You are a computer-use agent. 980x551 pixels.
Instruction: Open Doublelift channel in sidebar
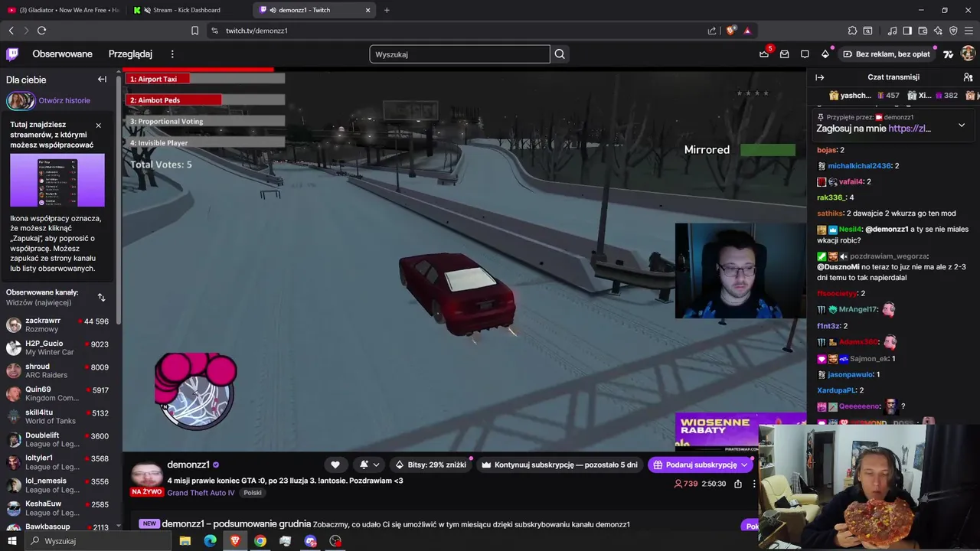(57, 439)
